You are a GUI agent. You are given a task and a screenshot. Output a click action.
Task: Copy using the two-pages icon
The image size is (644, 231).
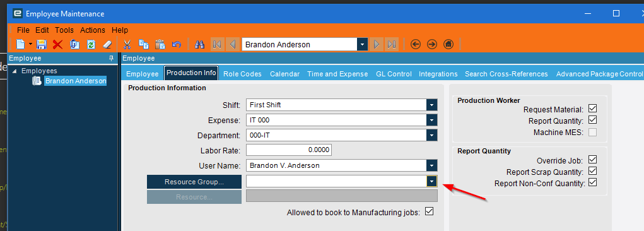tap(143, 44)
